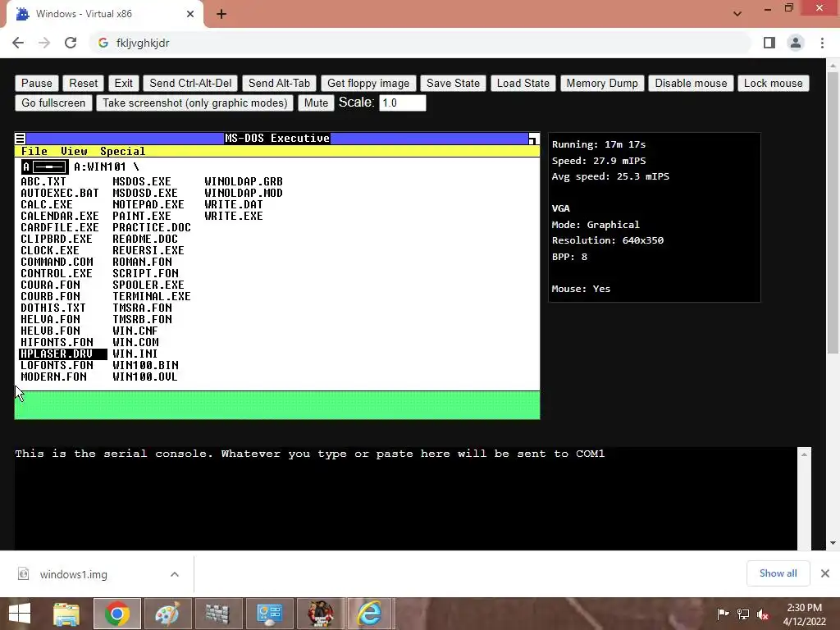
Task: Click Show all downloads
Action: 778,573
